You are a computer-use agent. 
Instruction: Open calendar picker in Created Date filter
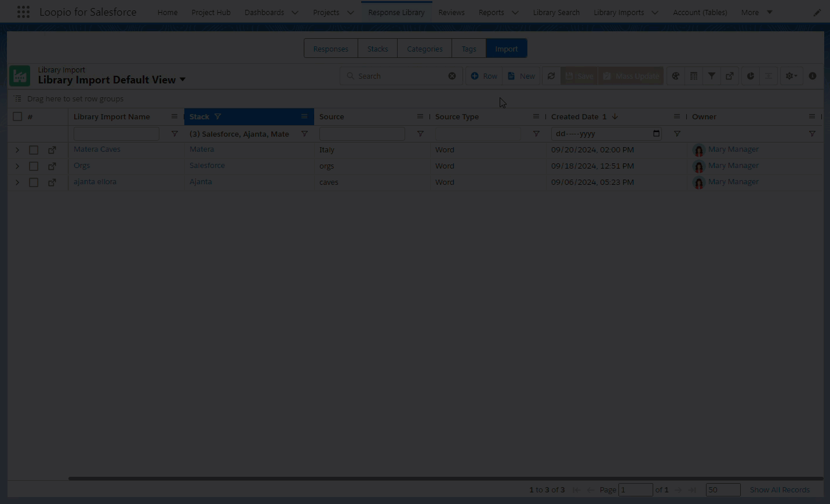(656, 133)
